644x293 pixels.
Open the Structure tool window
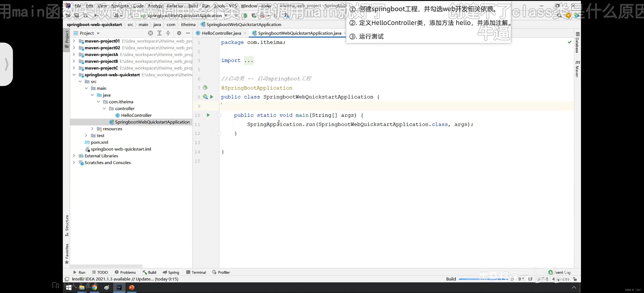pyautogui.click(x=67, y=225)
